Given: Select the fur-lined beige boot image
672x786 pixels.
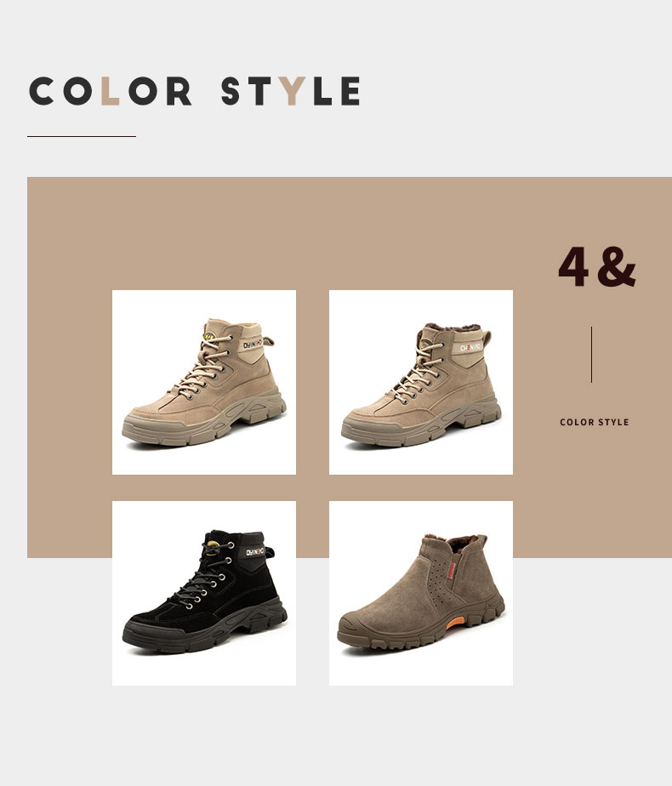Looking at the screenshot, I should (x=421, y=382).
